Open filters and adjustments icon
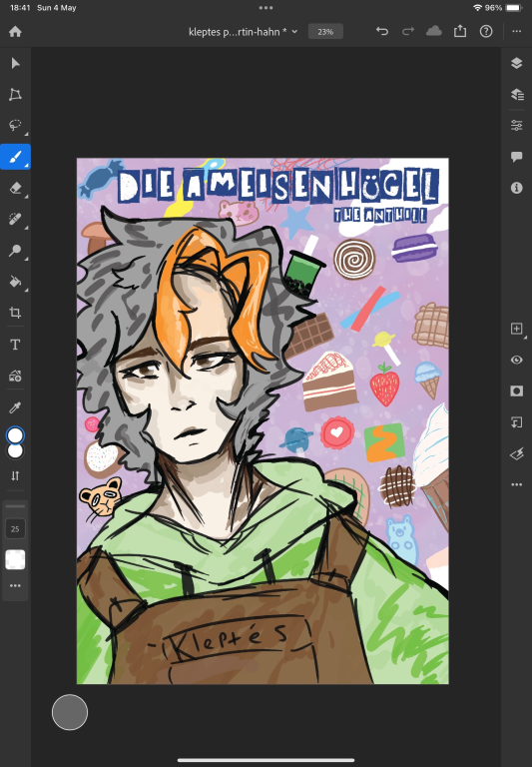This screenshot has width=532, height=767. (x=517, y=454)
